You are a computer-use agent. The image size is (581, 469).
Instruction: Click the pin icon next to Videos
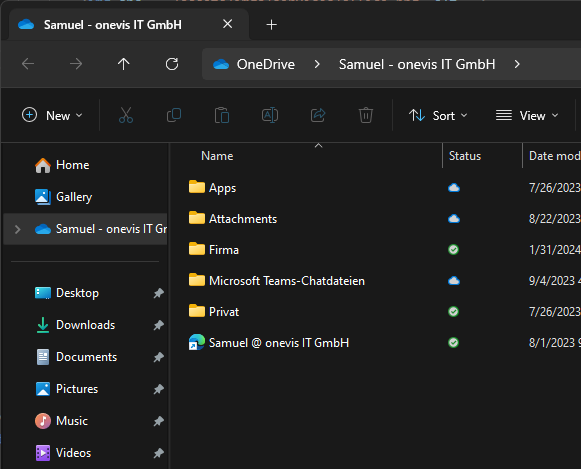159,453
